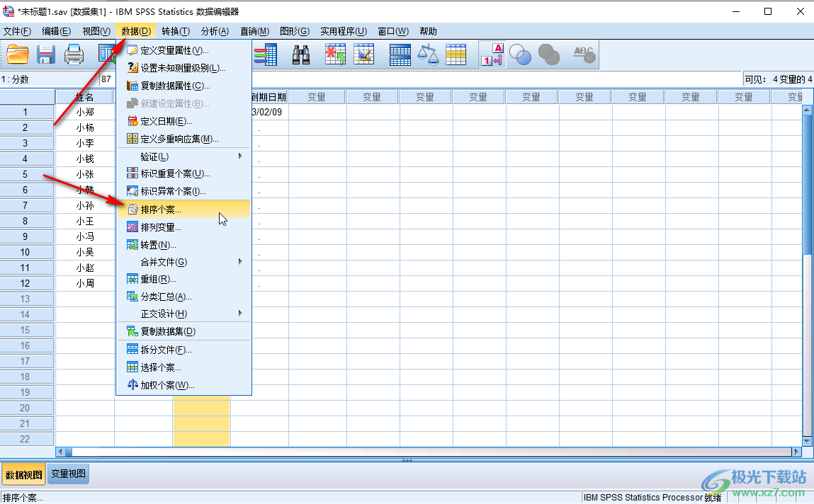Click the cell containing 小王
Screen dimensions: 814x504
coord(84,221)
